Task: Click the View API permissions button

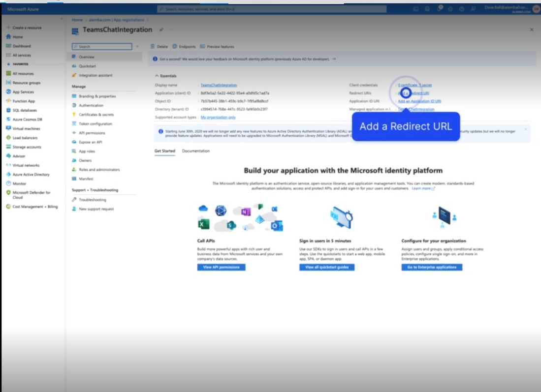Action: [221, 267]
